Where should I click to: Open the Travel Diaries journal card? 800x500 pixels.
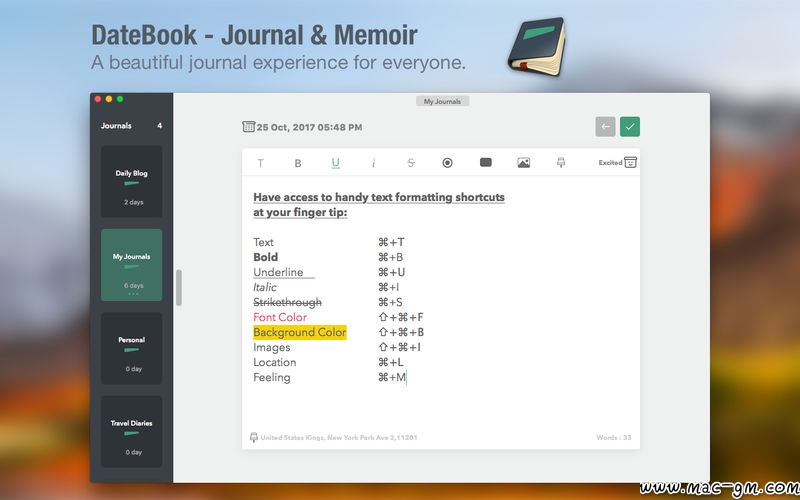point(132,431)
